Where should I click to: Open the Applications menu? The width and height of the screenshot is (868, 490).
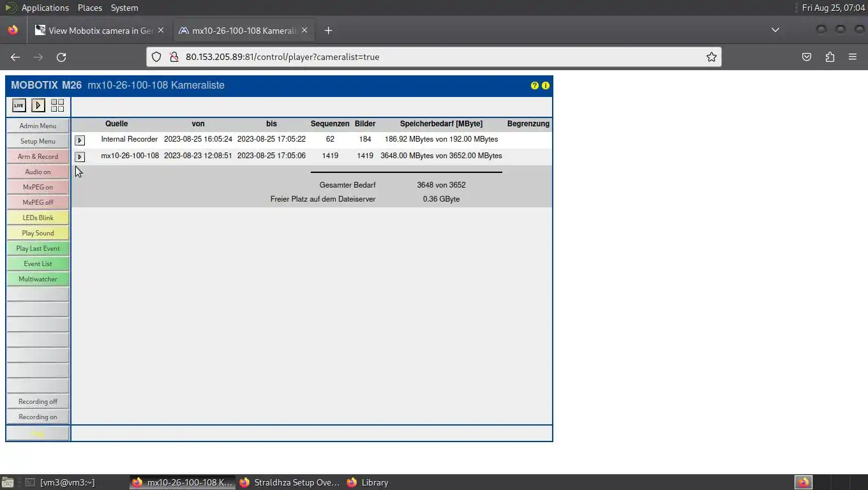click(x=45, y=8)
